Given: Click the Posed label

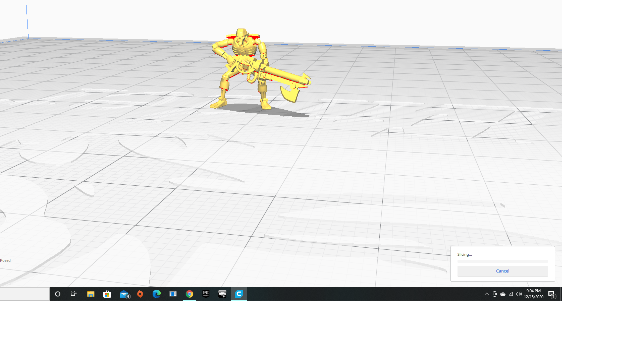Looking at the screenshot, I should point(5,260).
